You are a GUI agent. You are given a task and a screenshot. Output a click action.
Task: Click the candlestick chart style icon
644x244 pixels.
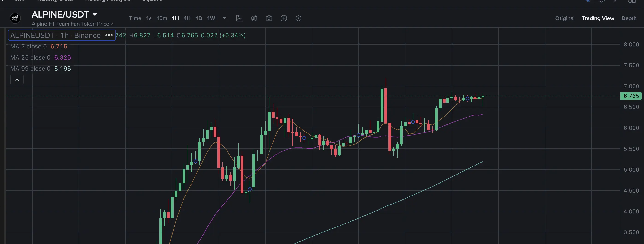point(254,18)
